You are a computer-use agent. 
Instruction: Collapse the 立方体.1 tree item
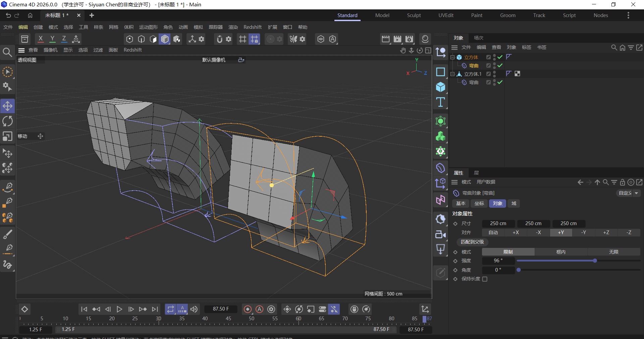coord(452,74)
